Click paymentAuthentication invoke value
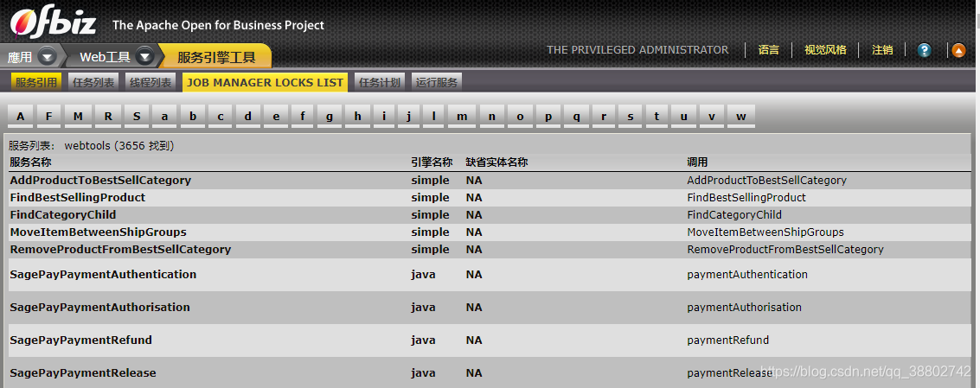 click(747, 274)
